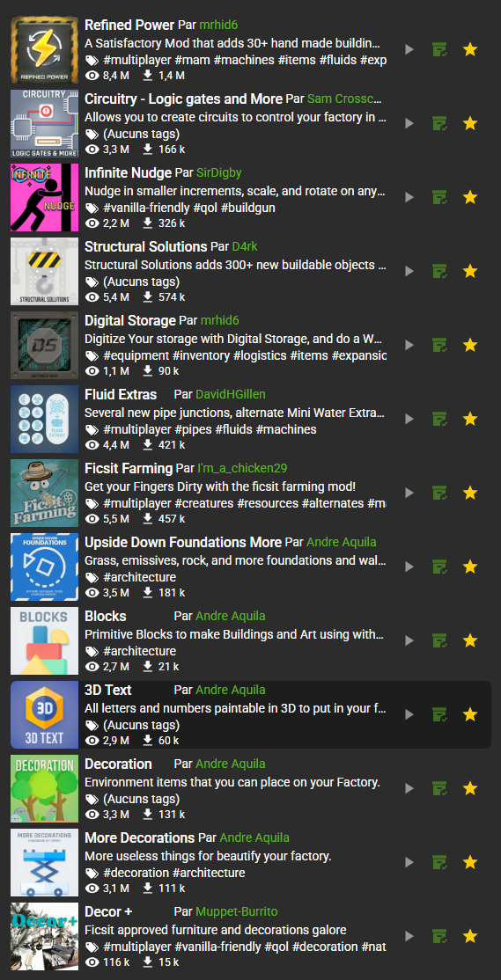Expand Blocks mod arrow
Image resolution: width=501 pixels, height=980 pixels.
(409, 640)
